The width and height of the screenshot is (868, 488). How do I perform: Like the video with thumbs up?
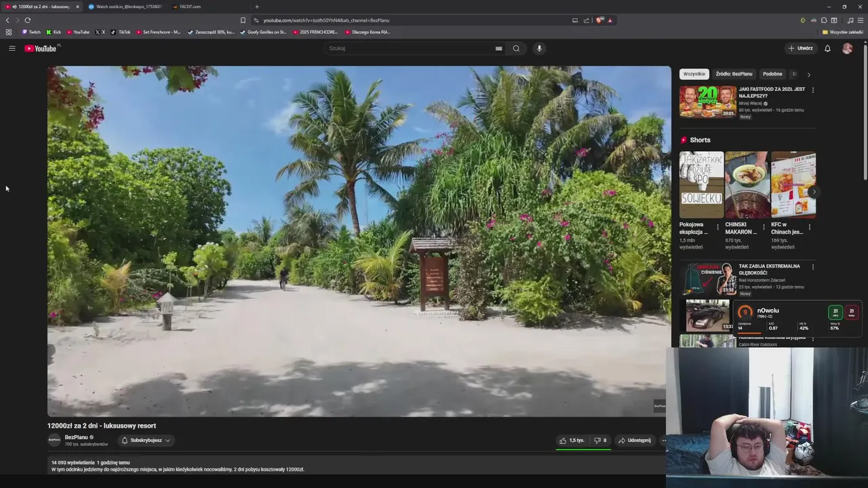click(x=572, y=441)
